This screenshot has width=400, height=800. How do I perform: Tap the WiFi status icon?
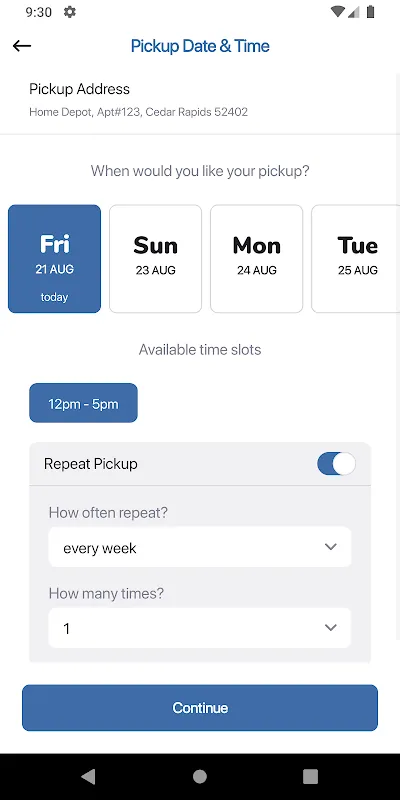(337, 12)
